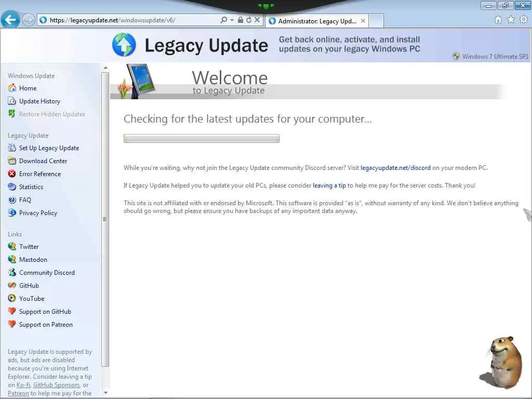Viewport: 532px width, 399px height.
Task: Click the GitHub icon in sidebar
Action: 12,285
